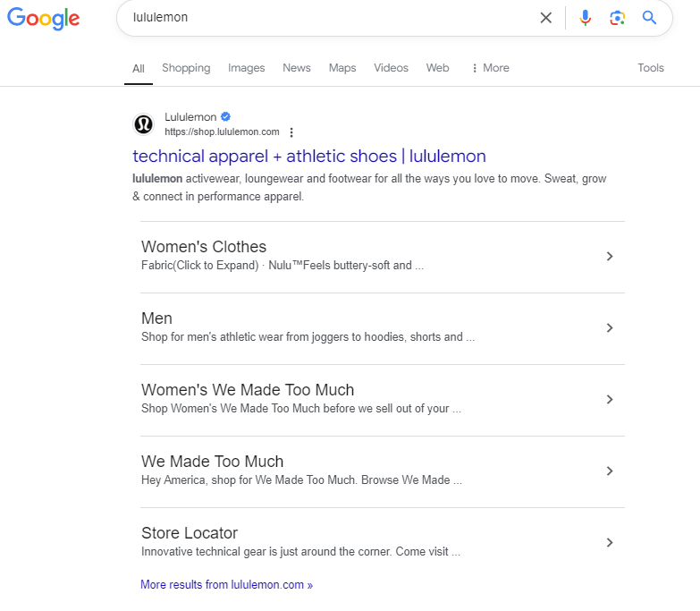Viewport: 700px width, 611px height.
Task: Click the Lululemon site favicon
Action: point(144,124)
